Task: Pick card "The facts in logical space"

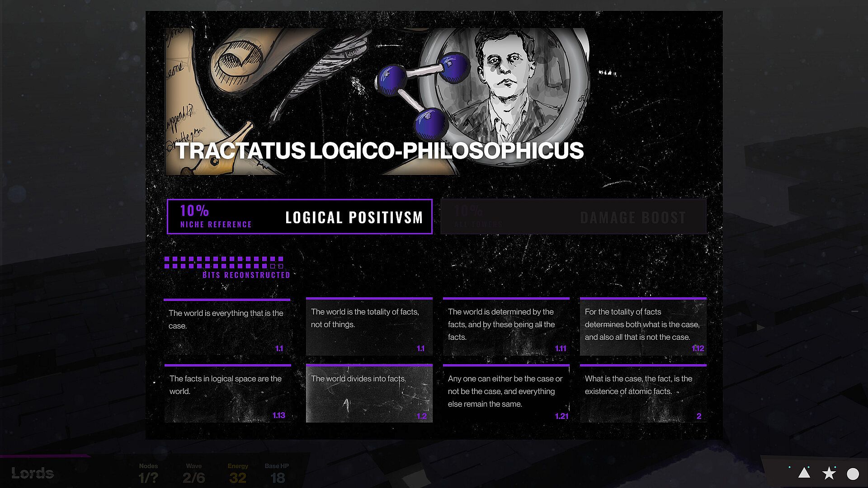Action: (x=228, y=393)
